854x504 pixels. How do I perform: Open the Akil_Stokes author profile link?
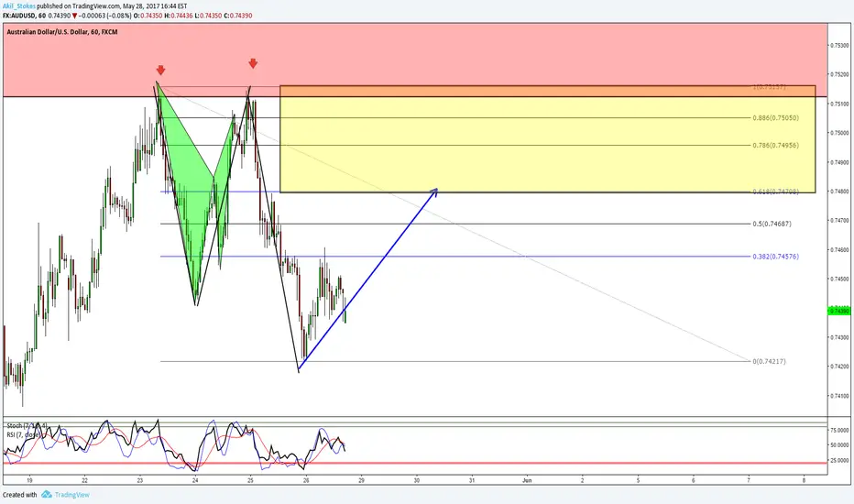tap(19, 6)
